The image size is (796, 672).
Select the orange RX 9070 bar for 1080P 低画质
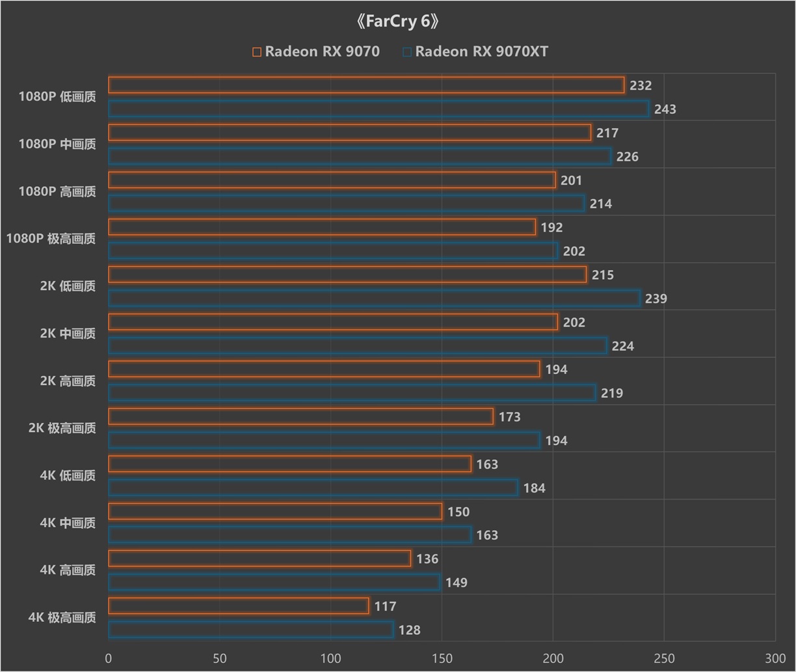tap(367, 85)
